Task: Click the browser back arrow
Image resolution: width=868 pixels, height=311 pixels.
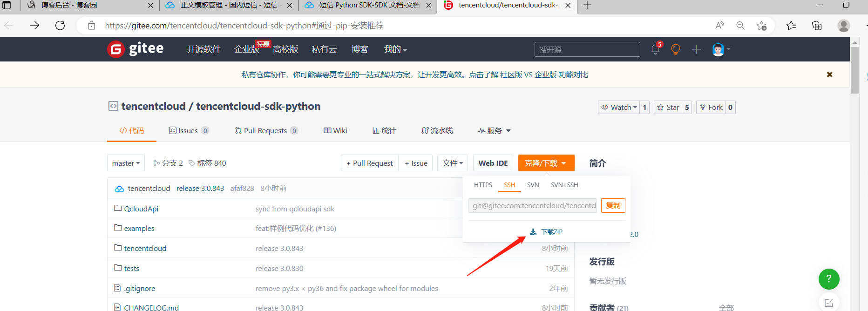Action: (x=9, y=25)
